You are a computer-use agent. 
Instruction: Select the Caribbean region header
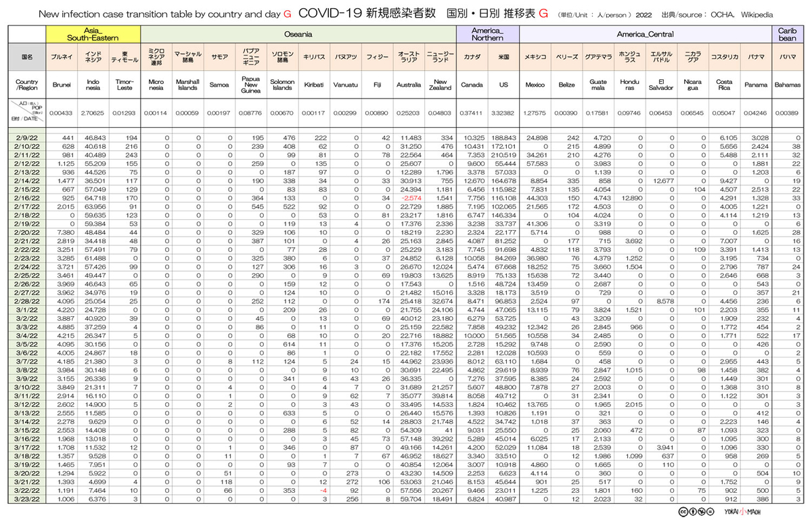[x=787, y=35]
